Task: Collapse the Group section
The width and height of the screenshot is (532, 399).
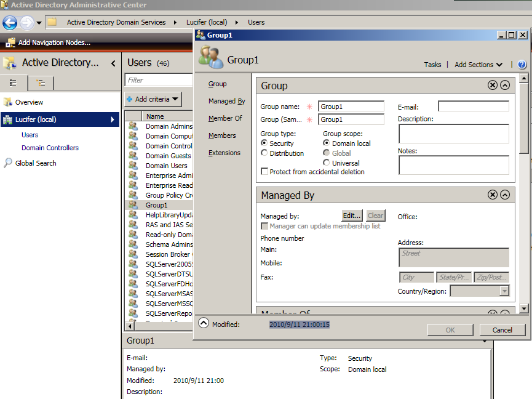Action: [505, 85]
